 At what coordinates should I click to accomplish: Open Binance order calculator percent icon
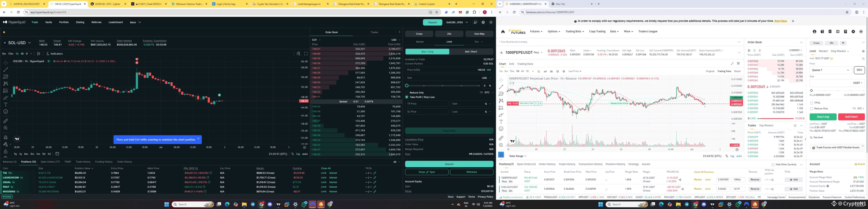tap(863, 59)
